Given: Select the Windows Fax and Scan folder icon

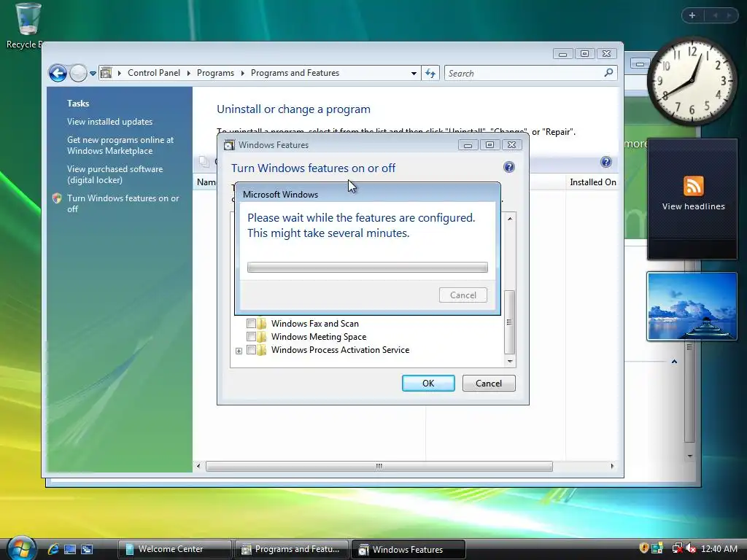Looking at the screenshot, I should (262, 323).
